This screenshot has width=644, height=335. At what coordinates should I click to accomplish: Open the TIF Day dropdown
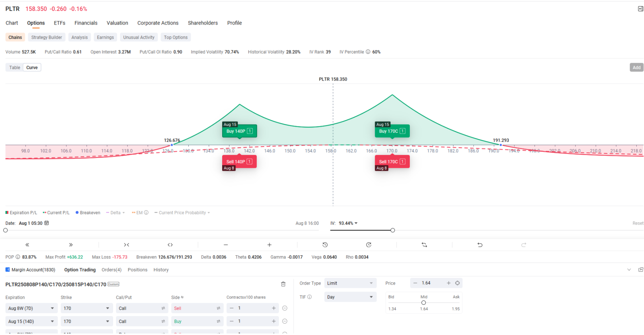click(350, 297)
